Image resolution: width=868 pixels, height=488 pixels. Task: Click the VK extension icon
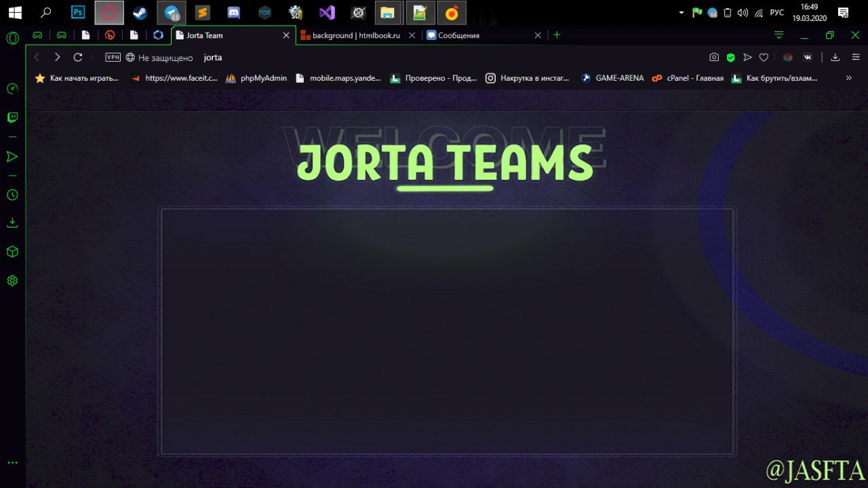click(808, 58)
